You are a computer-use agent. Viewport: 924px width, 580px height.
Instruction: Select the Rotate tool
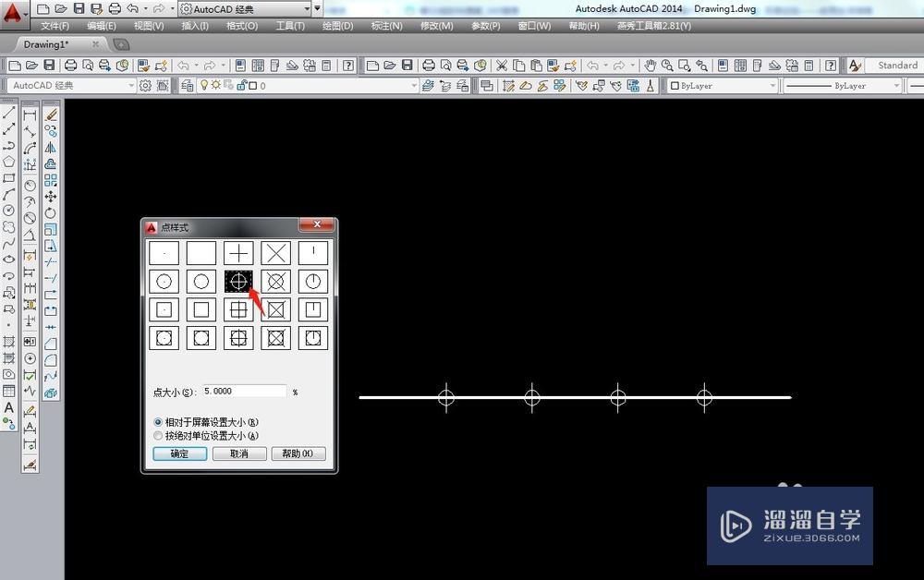(x=51, y=212)
